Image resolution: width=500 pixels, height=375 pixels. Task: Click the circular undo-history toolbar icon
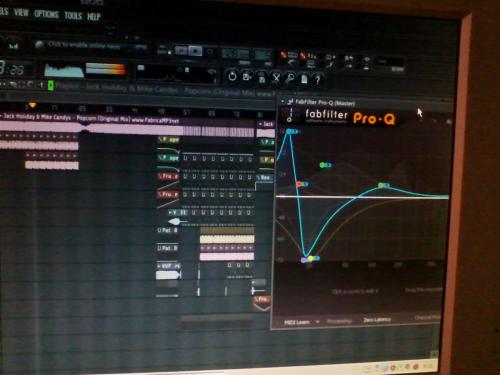pos(232,77)
